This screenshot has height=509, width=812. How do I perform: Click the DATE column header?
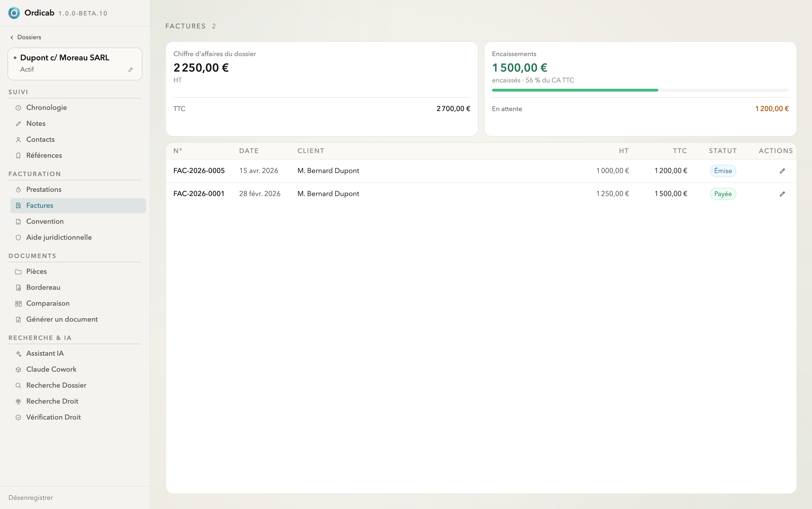click(249, 151)
